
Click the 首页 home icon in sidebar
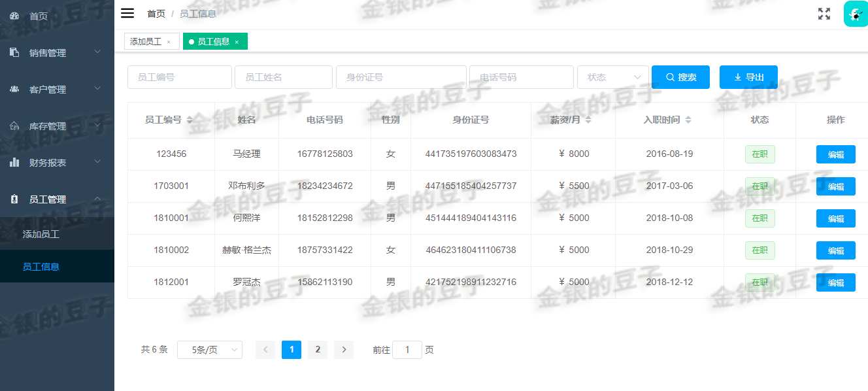[x=14, y=16]
